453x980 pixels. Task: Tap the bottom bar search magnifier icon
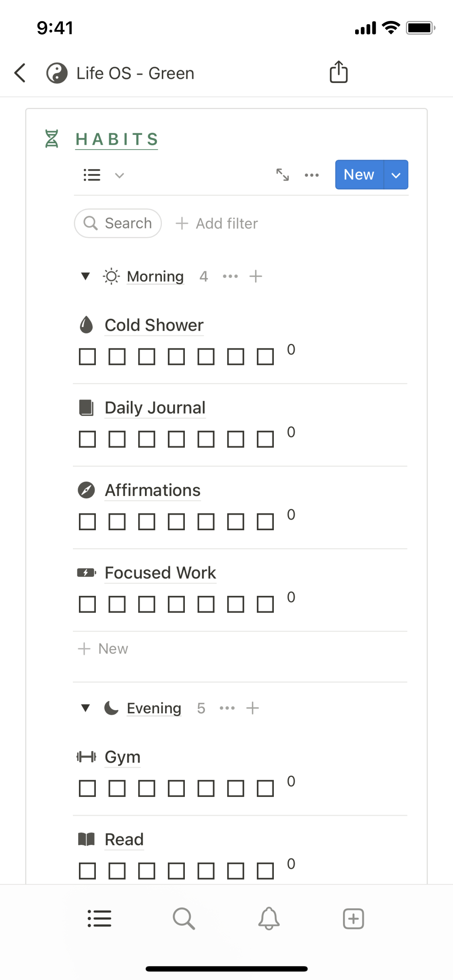click(184, 918)
